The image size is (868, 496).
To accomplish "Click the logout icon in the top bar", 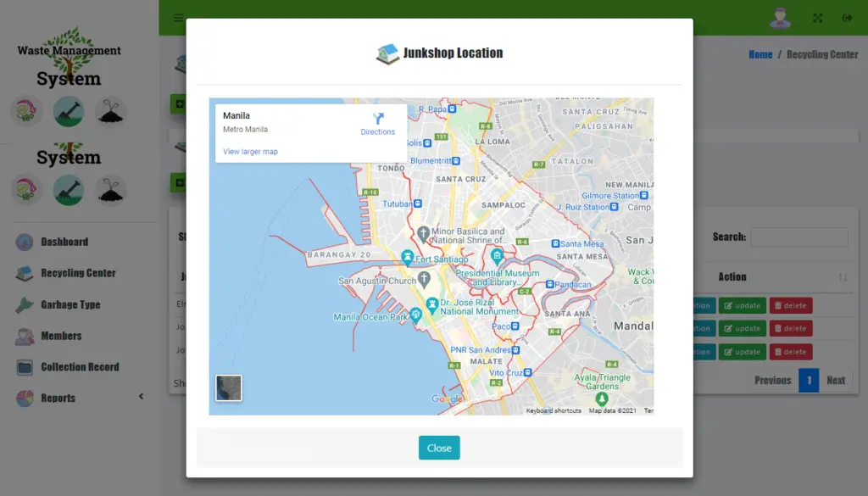I will click(846, 17).
